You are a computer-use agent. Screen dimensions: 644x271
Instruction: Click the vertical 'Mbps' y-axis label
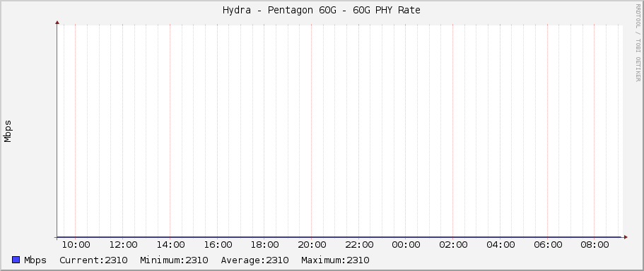8,131
